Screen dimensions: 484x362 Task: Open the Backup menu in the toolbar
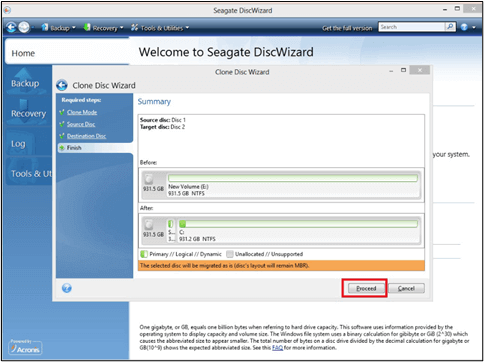(x=58, y=28)
